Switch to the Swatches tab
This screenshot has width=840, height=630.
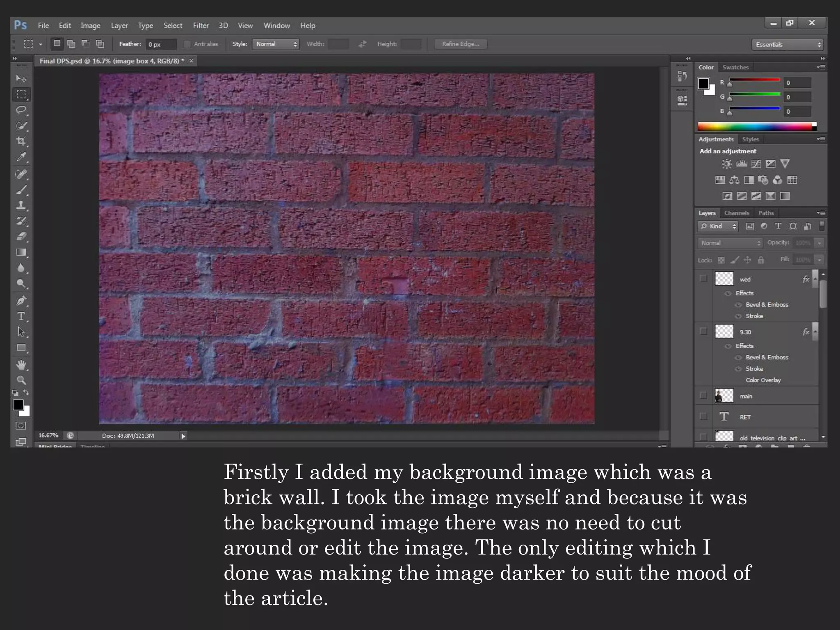pyautogui.click(x=735, y=67)
